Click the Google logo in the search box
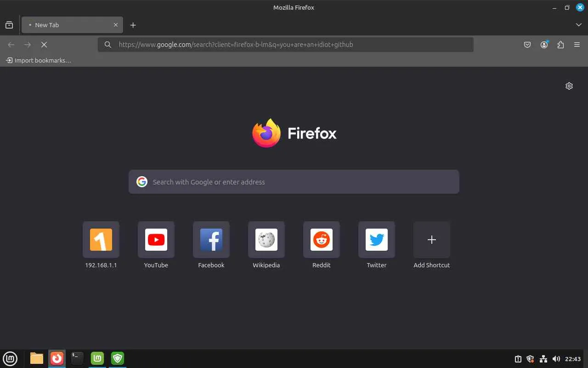This screenshot has width=588, height=368. pyautogui.click(x=142, y=182)
